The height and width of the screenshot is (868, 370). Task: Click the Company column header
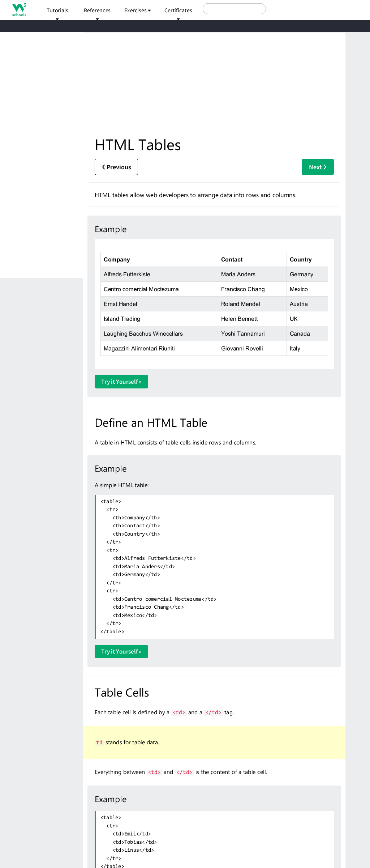pos(159,259)
